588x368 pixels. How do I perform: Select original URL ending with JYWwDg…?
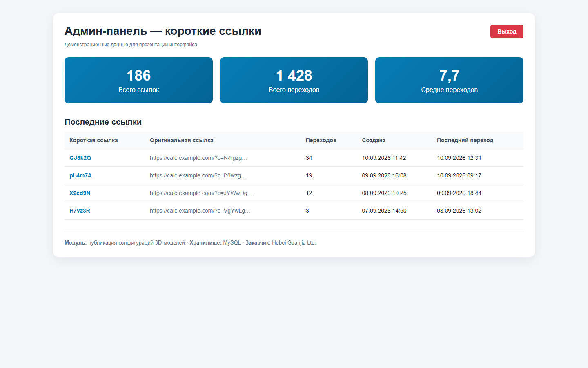201,193
